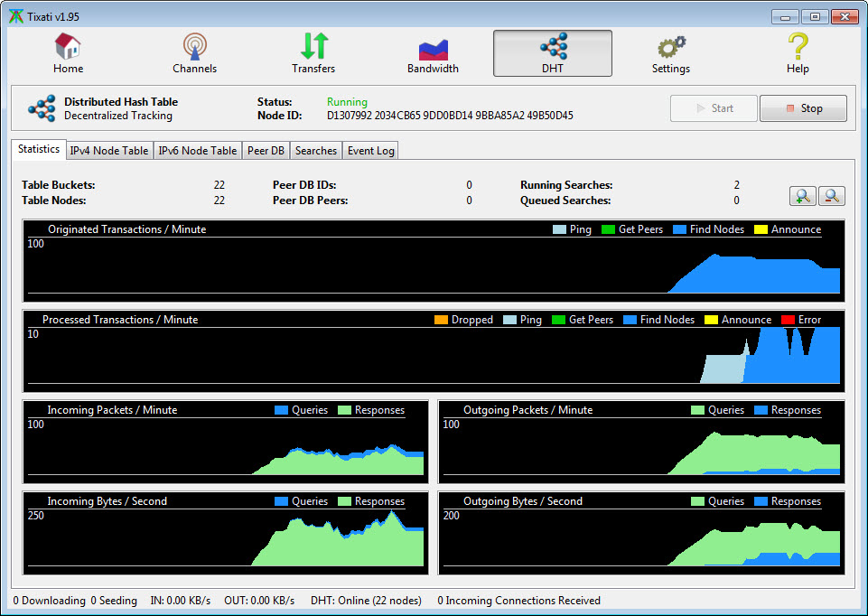868x616 pixels.
Task: Click the Outgoing Bytes / Second graph
Action: pyautogui.click(x=641, y=533)
